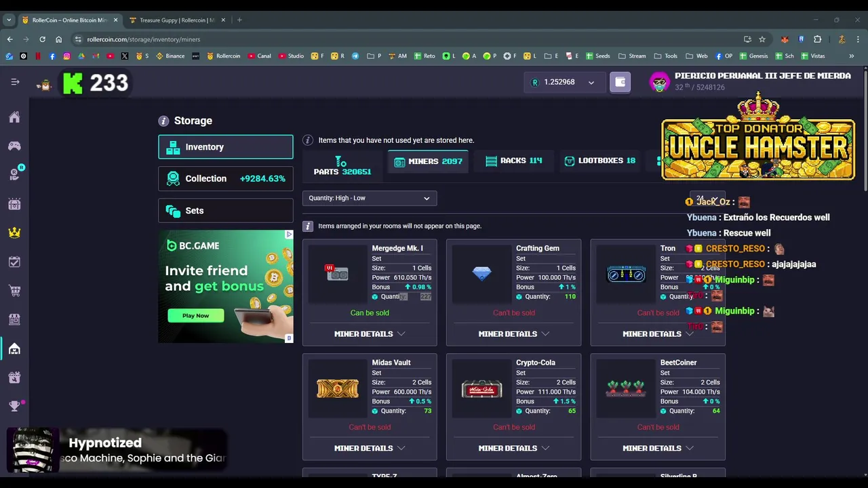This screenshot has height=488, width=868.
Task: Click the Mergedge Mk. I miner thumbnail
Action: (337, 273)
